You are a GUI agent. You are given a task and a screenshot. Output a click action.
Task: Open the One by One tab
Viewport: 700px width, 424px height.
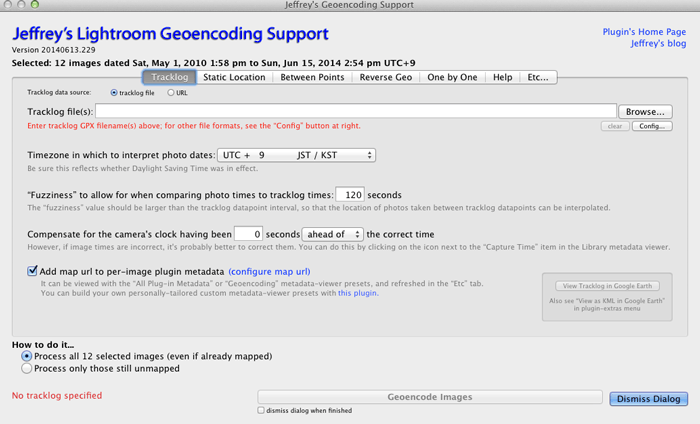pyautogui.click(x=452, y=77)
